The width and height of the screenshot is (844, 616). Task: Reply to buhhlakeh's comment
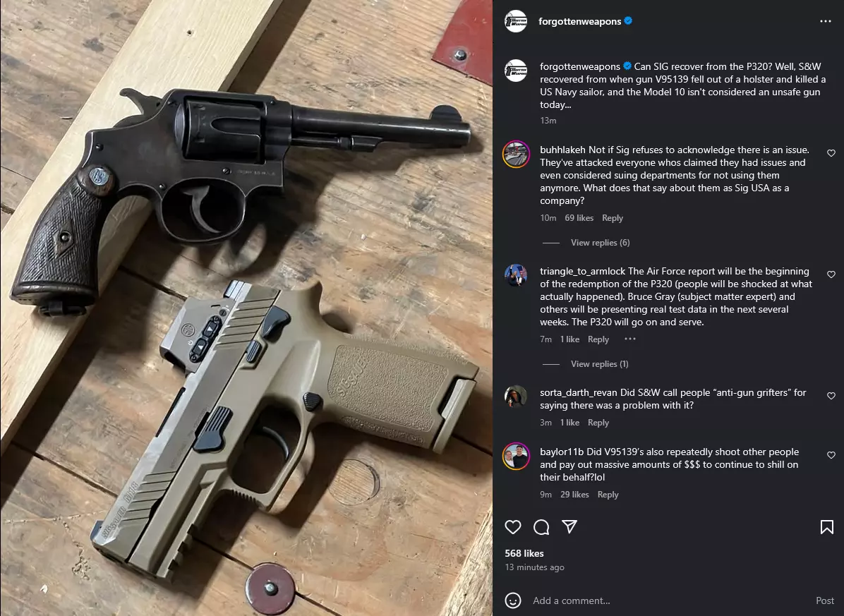pos(612,218)
